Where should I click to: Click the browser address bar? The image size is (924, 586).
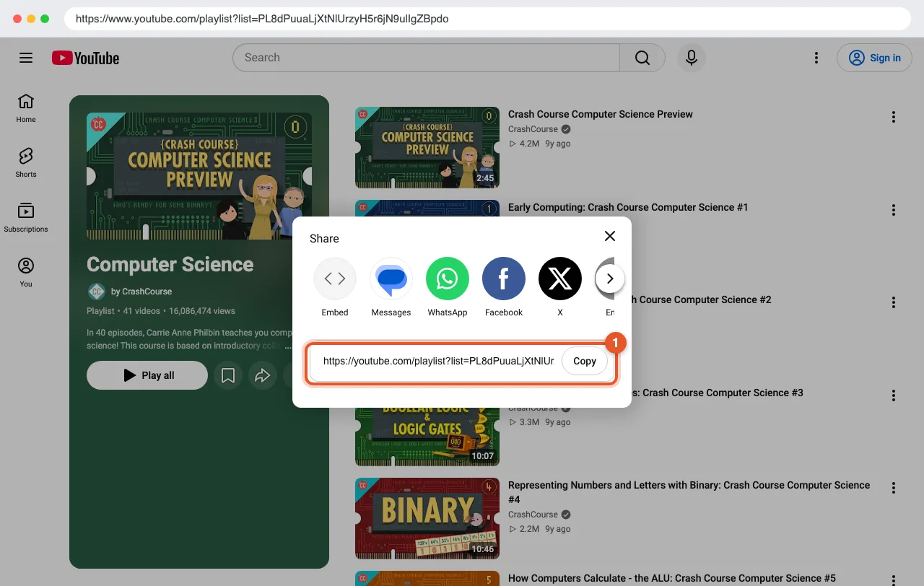click(x=487, y=19)
